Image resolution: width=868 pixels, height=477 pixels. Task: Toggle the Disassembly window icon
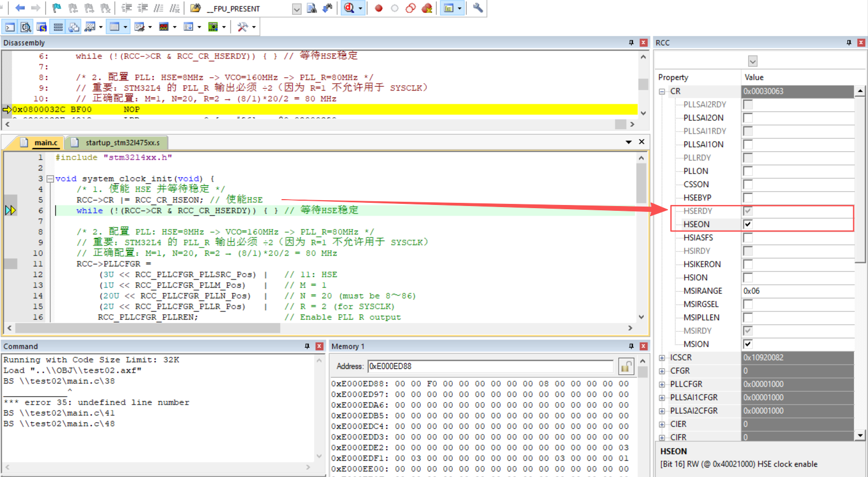[x=26, y=27]
